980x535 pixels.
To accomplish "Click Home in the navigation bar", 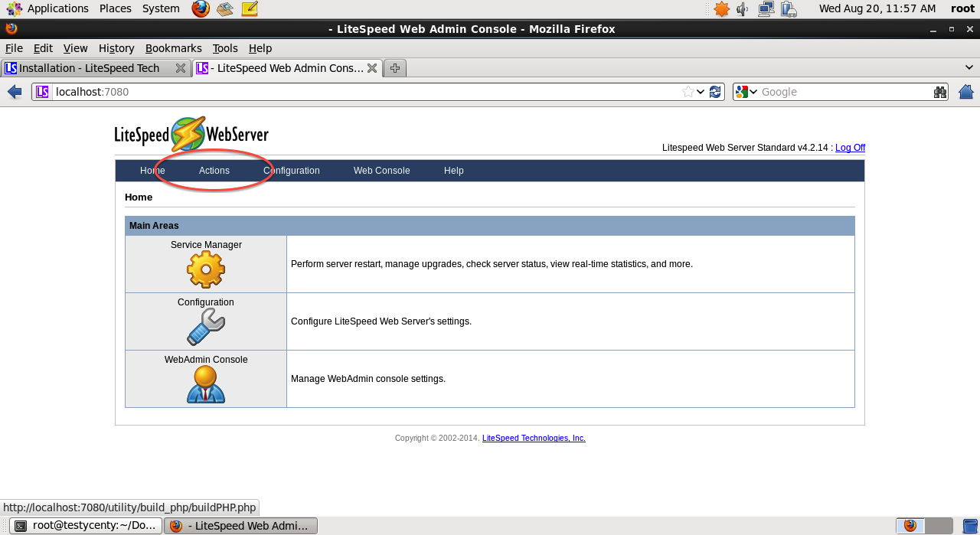I will [152, 171].
